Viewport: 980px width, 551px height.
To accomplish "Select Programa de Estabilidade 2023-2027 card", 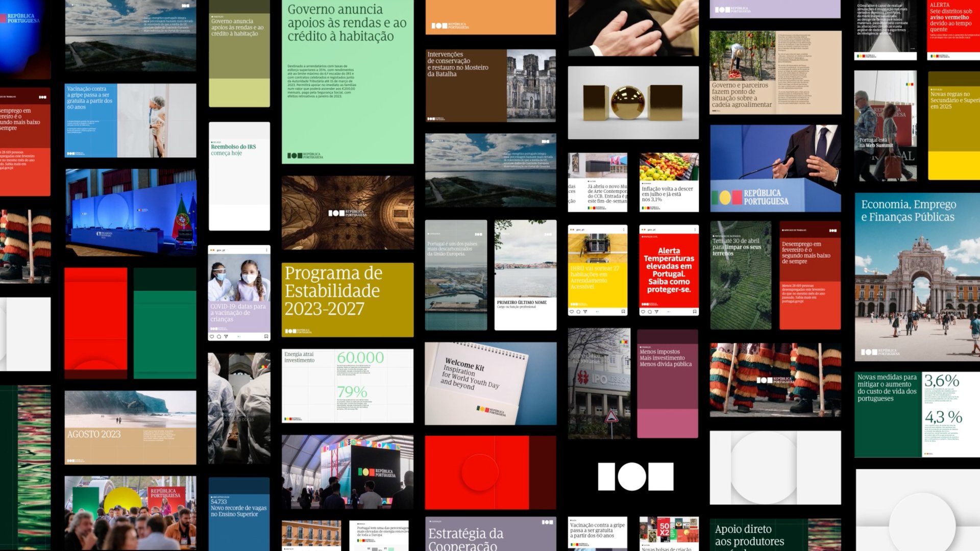I will [347, 299].
